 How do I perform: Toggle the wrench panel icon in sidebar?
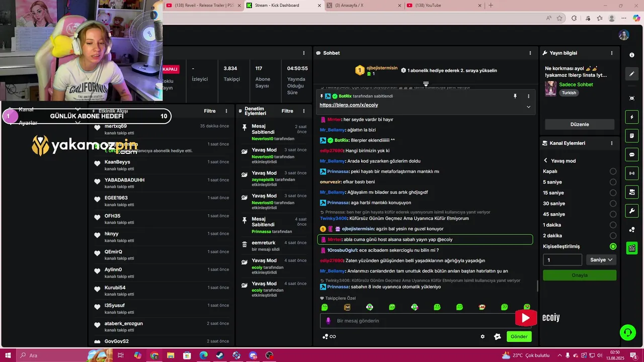coord(632,211)
